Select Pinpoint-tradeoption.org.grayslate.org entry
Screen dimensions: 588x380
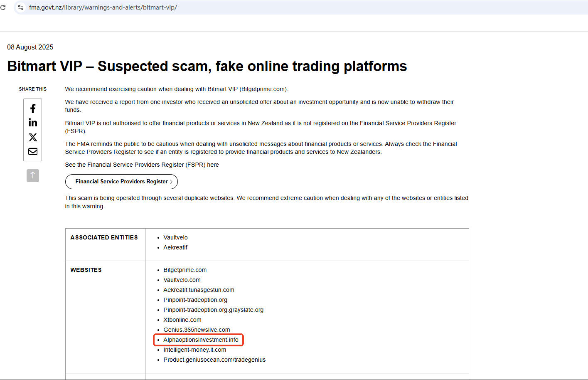click(214, 310)
